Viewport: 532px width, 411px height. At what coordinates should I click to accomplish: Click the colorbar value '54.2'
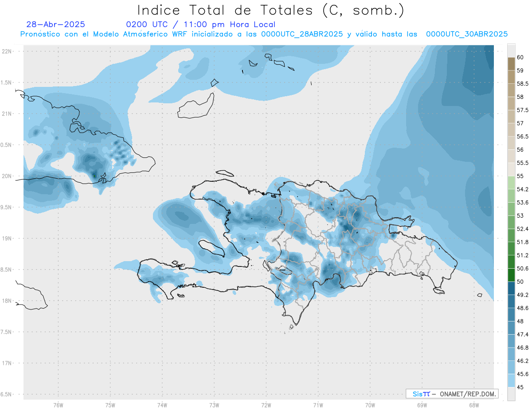pyautogui.click(x=523, y=189)
